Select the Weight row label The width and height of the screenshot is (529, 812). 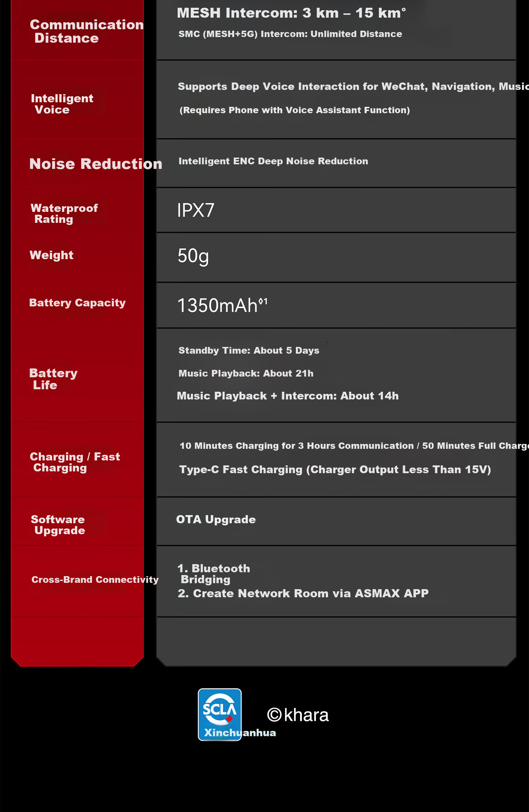[x=51, y=255]
